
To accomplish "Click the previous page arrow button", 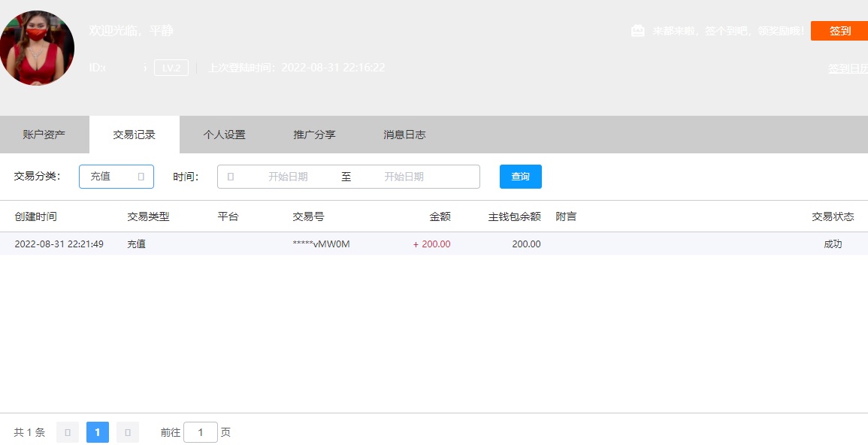I will (x=68, y=432).
